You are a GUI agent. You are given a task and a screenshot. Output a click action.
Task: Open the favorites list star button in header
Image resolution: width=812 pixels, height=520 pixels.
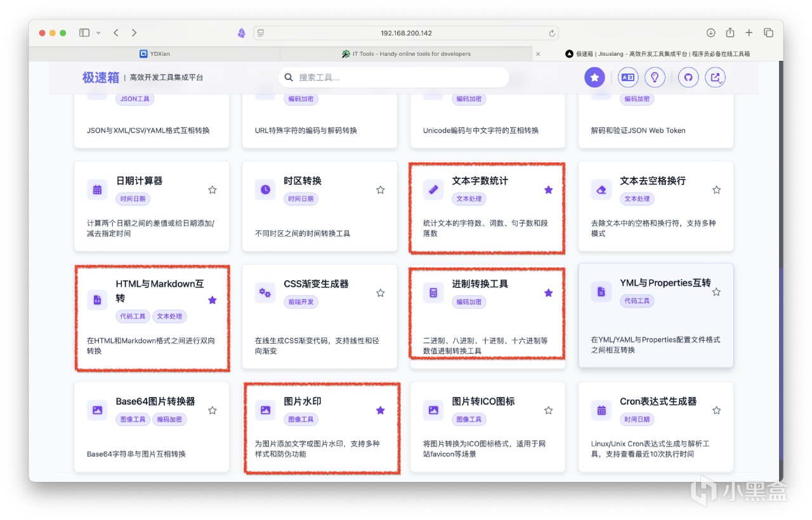coord(594,77)
